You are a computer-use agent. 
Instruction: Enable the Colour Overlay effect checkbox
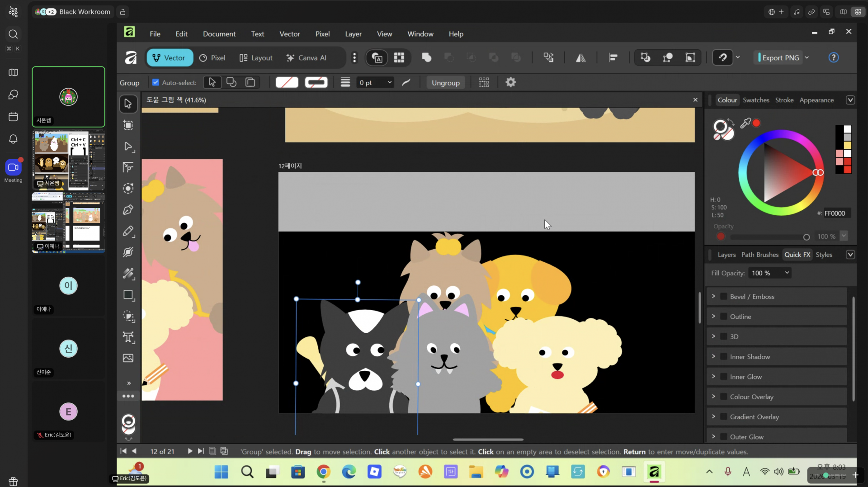point(724,397)
